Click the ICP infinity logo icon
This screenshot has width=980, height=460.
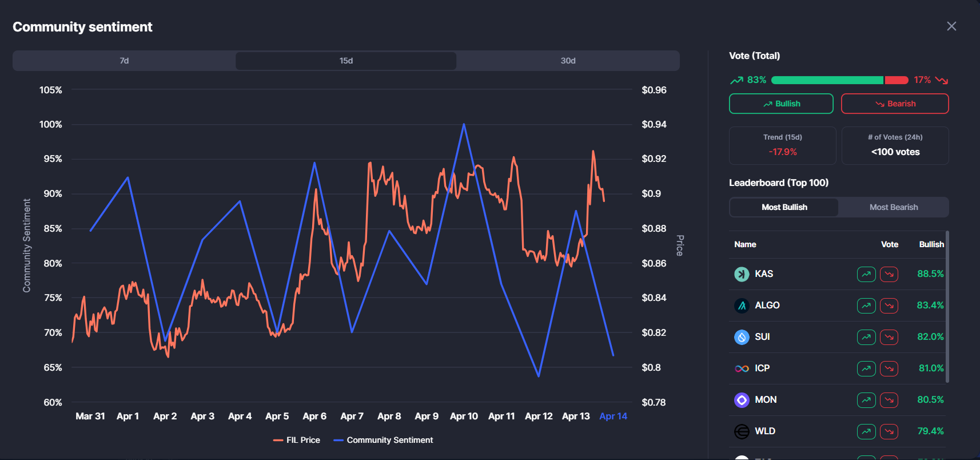point(742,368)
